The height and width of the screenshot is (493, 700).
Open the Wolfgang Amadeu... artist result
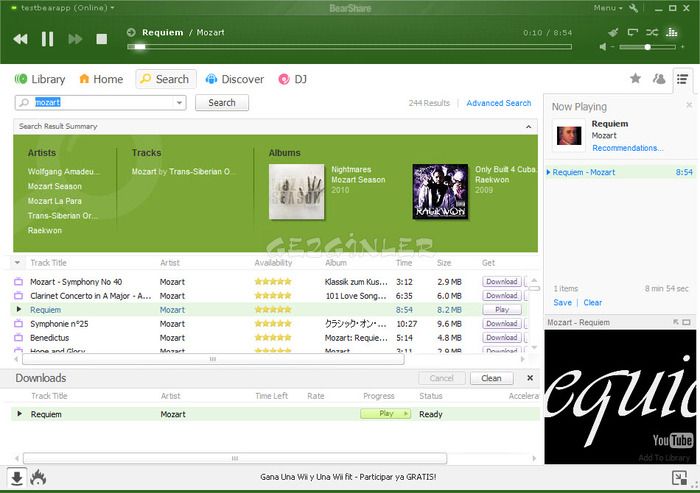[x=64, y=171]
